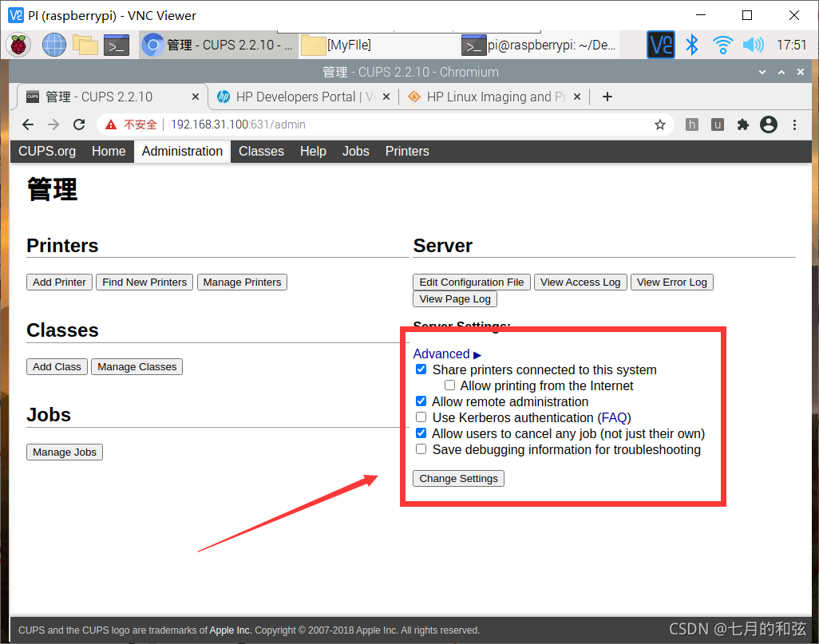
Task: Open View Access Log
Action: tap(580, 282)
